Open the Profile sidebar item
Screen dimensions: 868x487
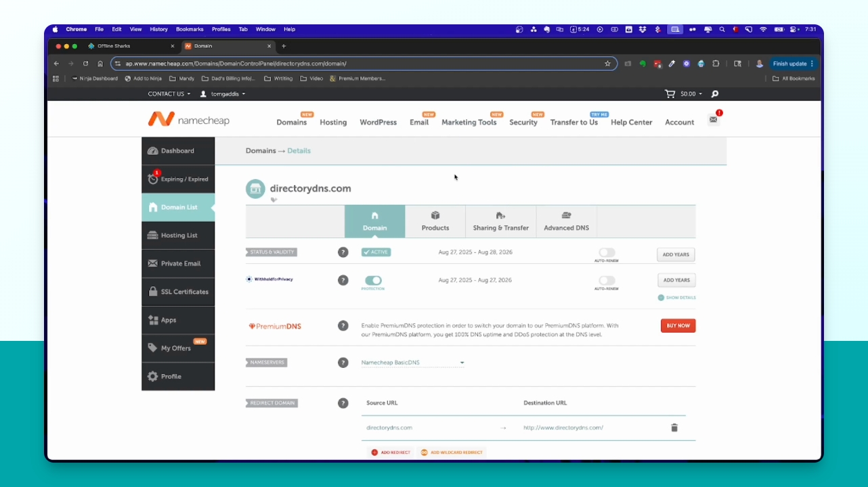point(178,376)
